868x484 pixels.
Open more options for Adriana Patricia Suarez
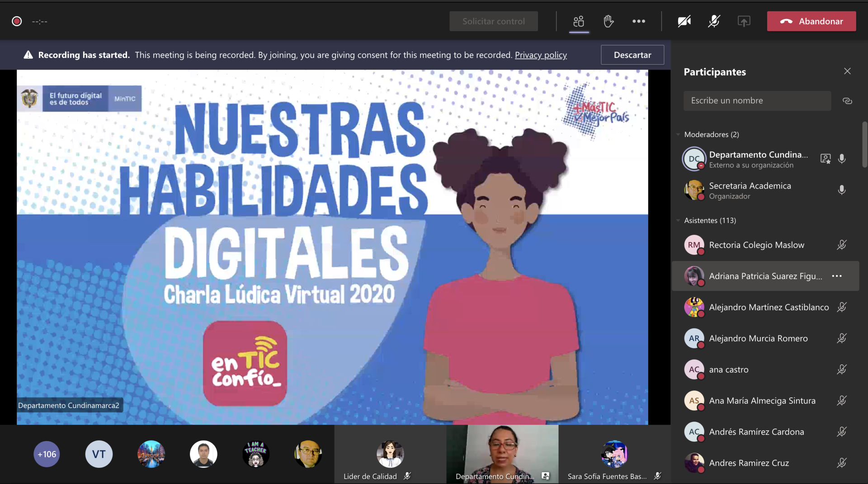837,276
